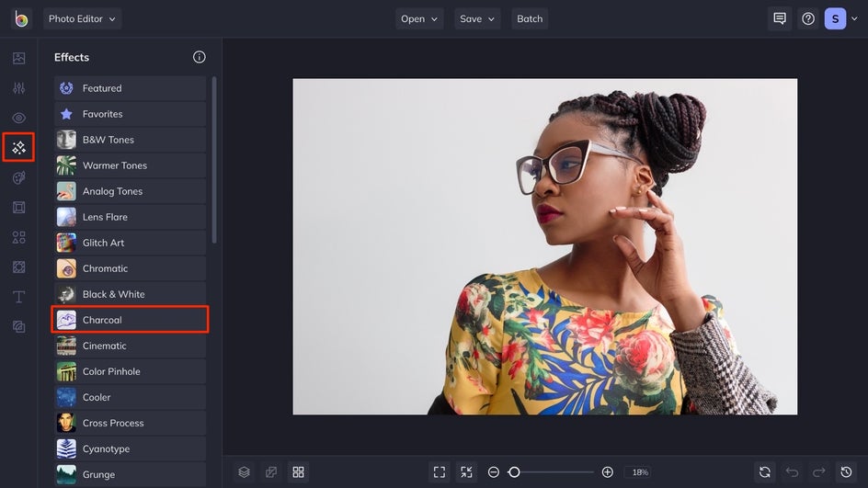Click the 18% zoom value field

[640, 472]
